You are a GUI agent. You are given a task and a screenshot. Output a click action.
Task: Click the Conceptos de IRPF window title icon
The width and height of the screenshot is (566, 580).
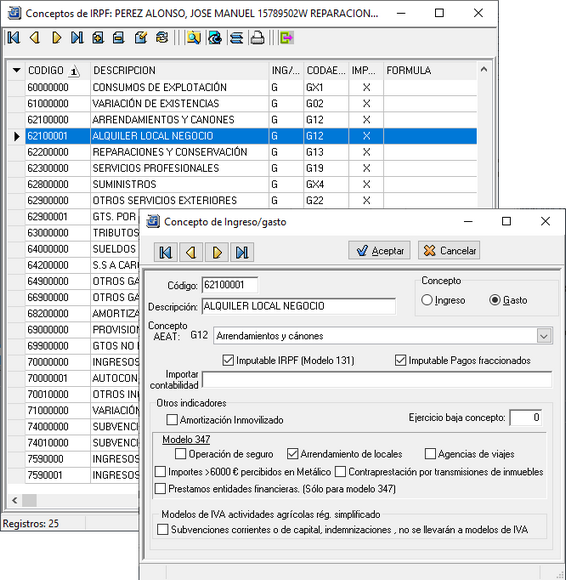tap(14, 13)
